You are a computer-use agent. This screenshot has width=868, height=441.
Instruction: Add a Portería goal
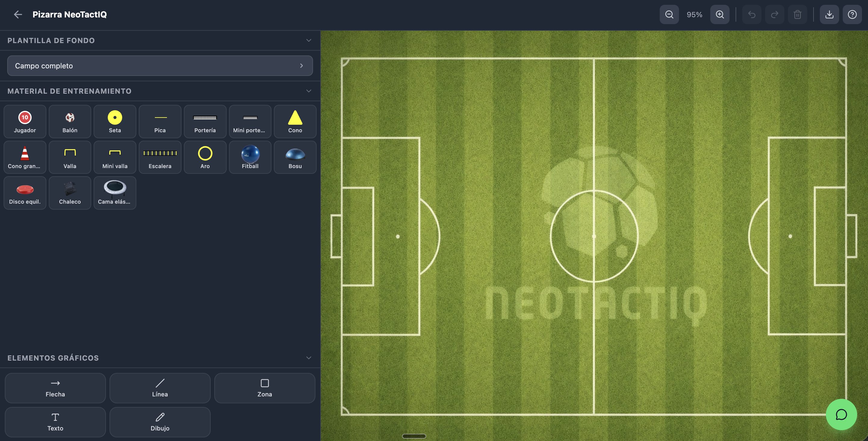coord(205,121)
